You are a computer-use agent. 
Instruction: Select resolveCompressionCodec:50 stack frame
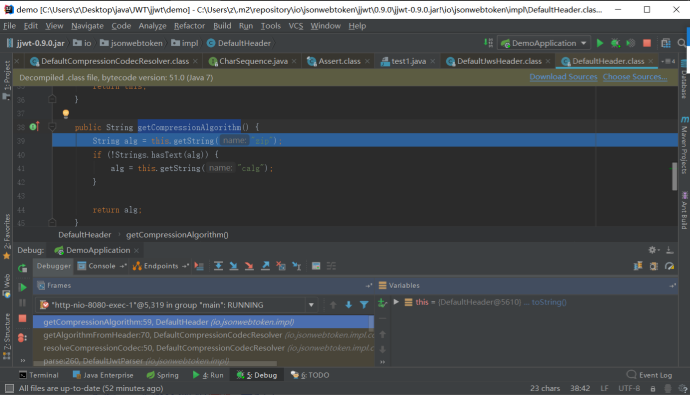click(x=203, y=348)
